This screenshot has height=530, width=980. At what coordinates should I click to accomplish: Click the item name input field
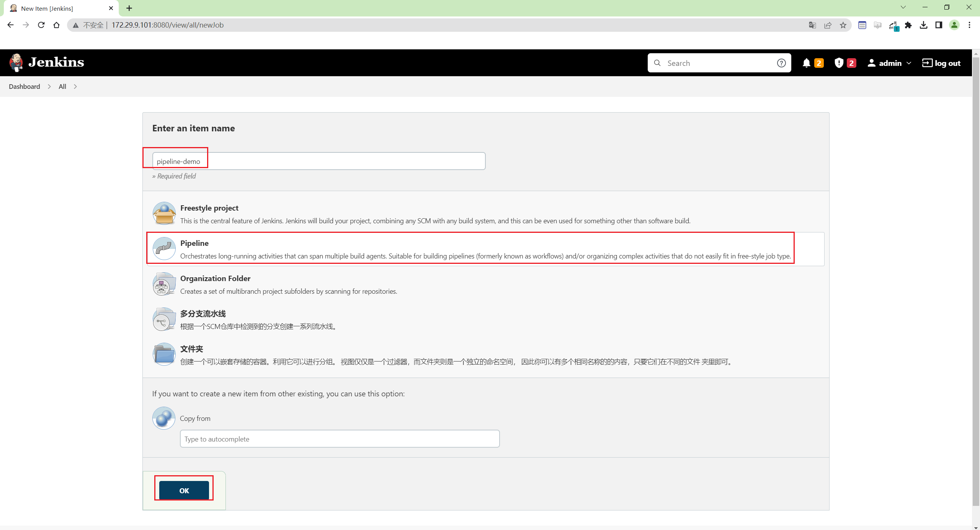(x=319, y=161)
